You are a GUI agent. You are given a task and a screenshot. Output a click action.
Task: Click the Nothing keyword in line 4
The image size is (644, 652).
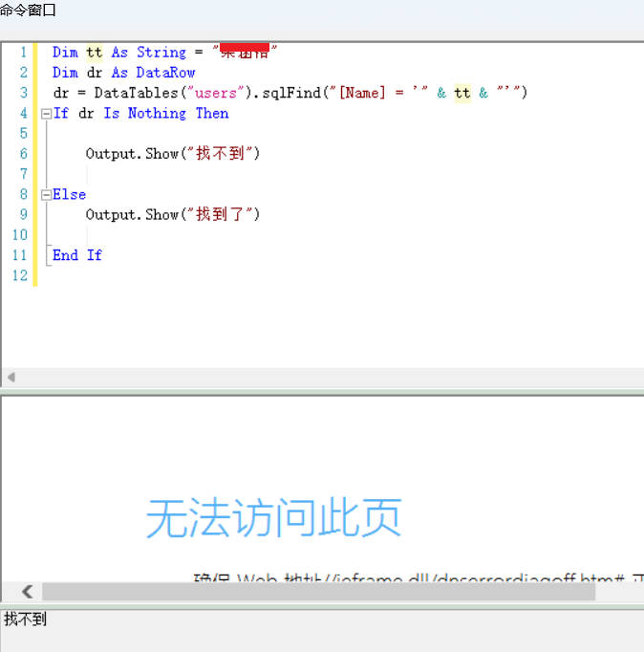tap(157, 113)
